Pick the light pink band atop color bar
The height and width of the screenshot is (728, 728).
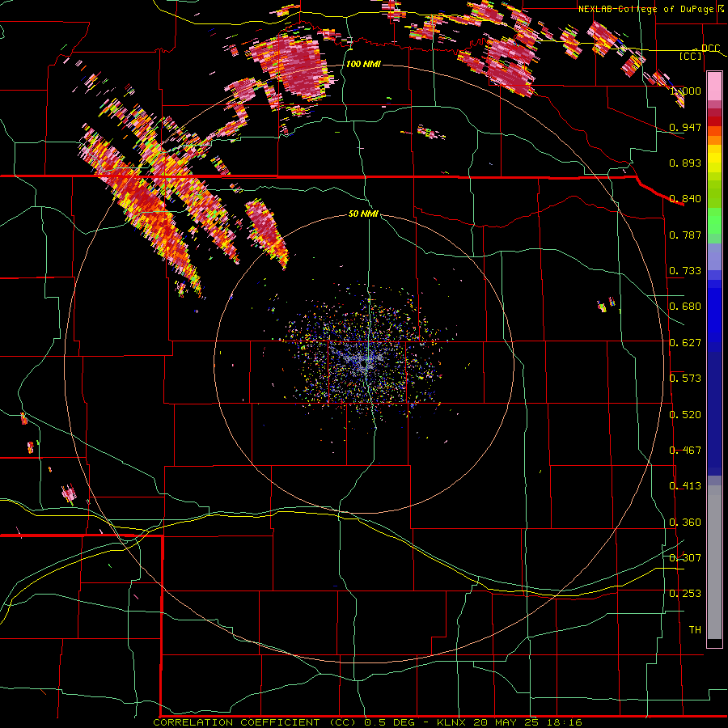[x=714, y=87]
